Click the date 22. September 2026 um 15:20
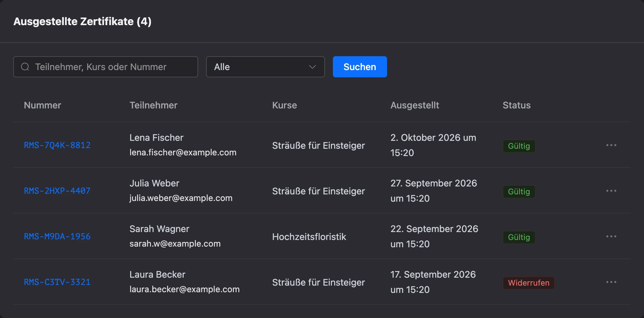Screen dimensions: 644x318 click(434, 236)
